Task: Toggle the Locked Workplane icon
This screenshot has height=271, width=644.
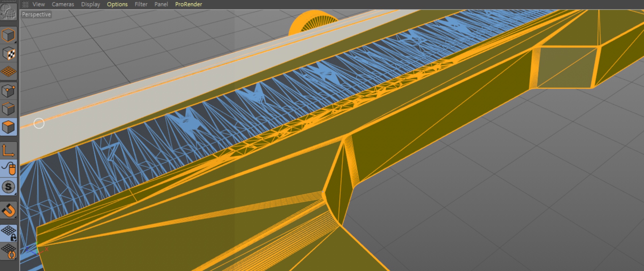Action: [x=8, y=233]
